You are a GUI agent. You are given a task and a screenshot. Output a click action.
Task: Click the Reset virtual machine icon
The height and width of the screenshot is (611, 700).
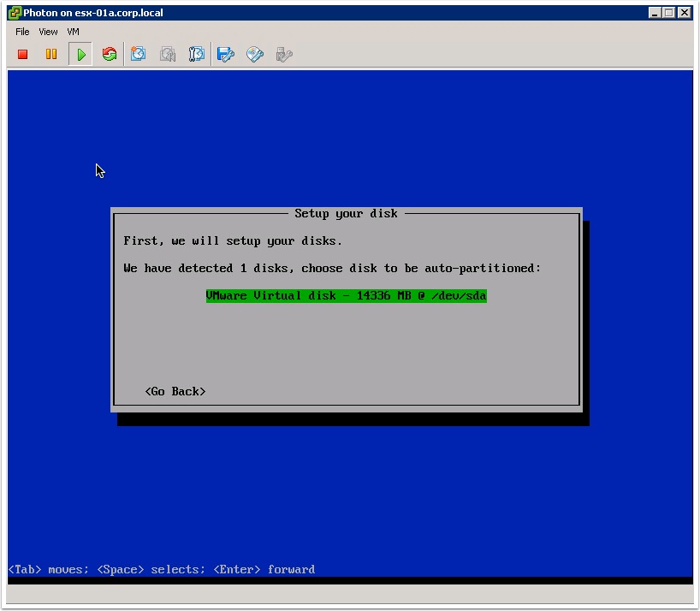110,55
